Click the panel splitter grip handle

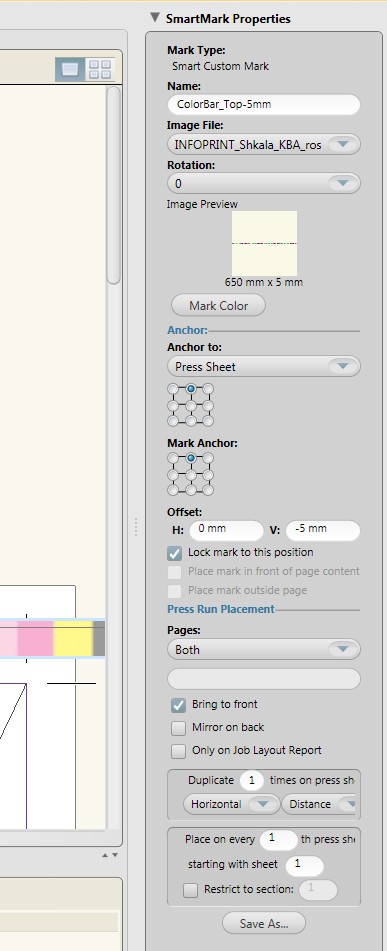(136, 526)
